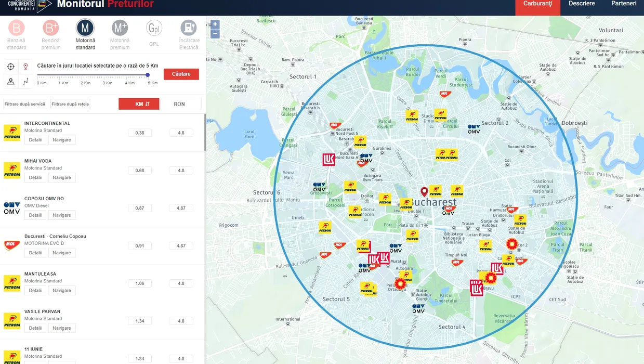The image size is (644, 364).
Task: Select the Motorină premium fuel type
Action: [x=120, y=34]
